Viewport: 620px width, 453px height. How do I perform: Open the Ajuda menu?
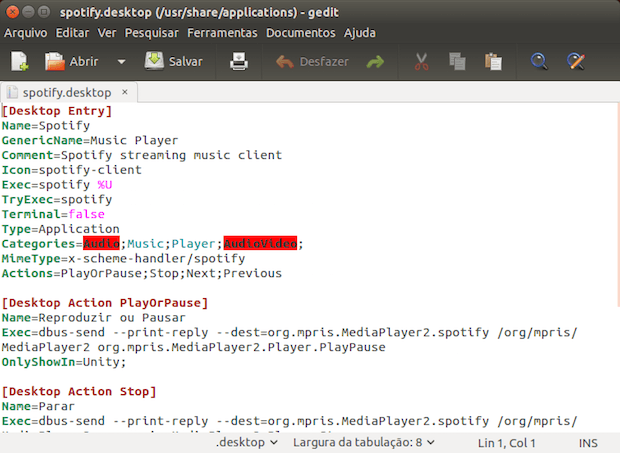click(360, 33)
